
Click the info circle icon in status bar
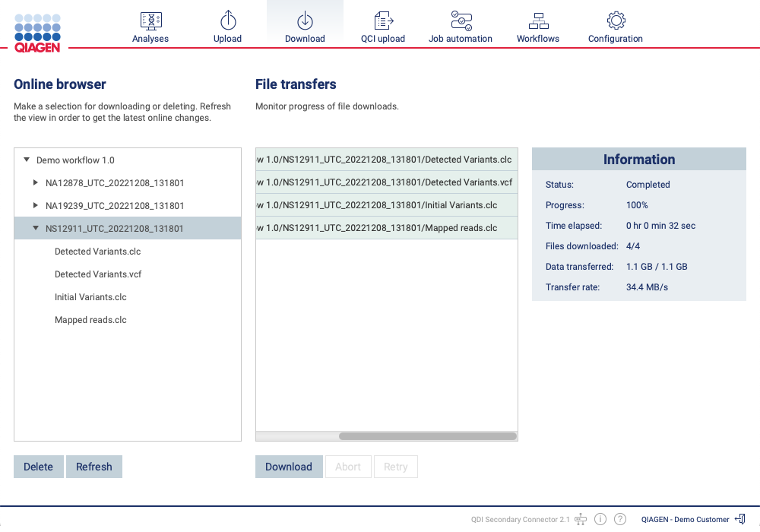click(600, 518)
